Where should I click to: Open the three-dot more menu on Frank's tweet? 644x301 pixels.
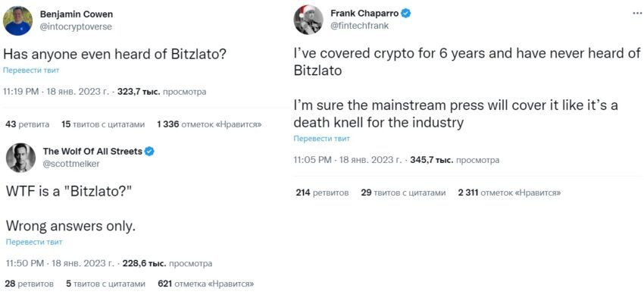636,13
